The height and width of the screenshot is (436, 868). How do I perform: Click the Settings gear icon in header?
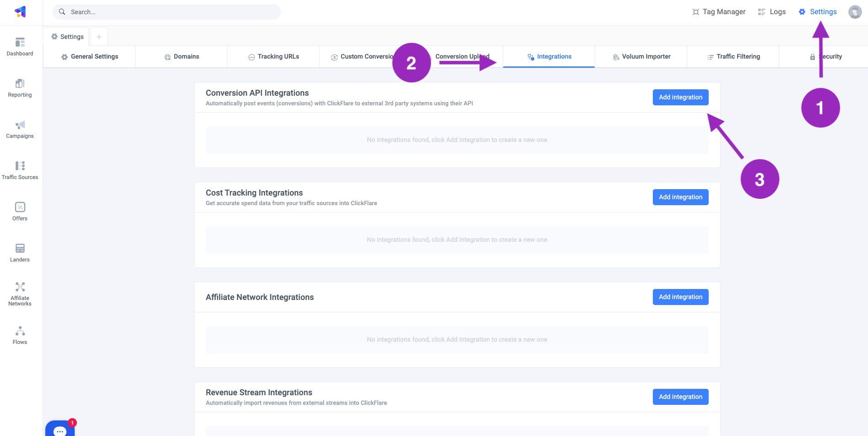tap(802, 12)
